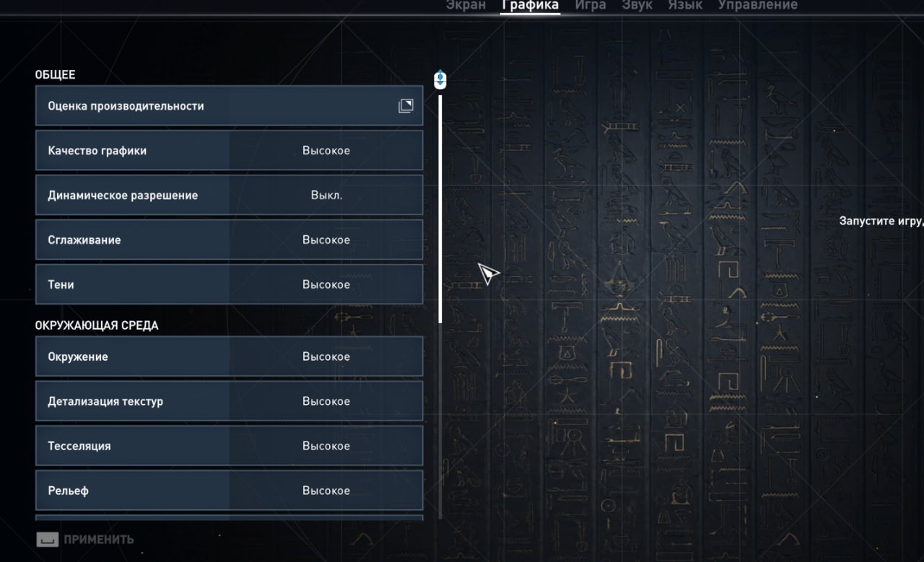Select the Тени label
This screenshot has width=924, height=562.
point(61,285)
